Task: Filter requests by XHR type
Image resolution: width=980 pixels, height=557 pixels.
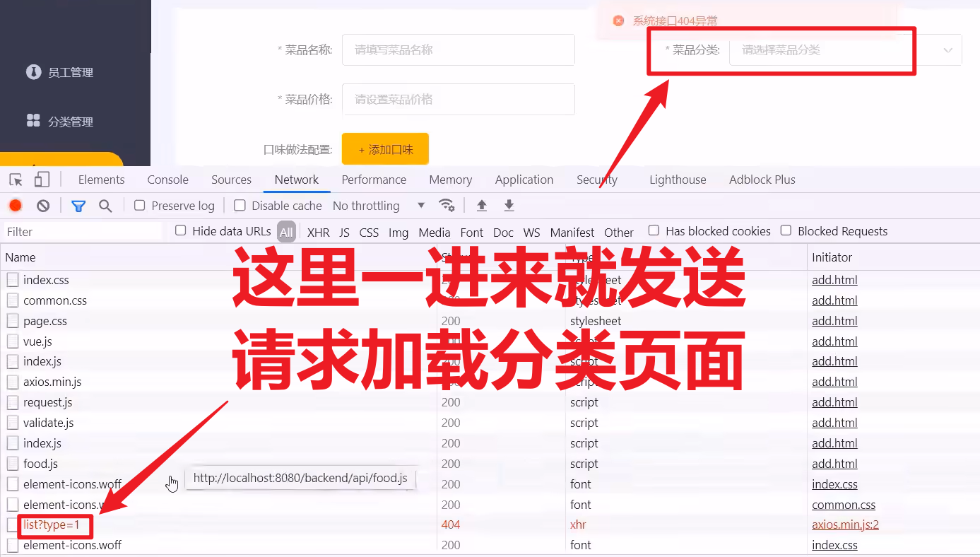Action: [319, 233]
